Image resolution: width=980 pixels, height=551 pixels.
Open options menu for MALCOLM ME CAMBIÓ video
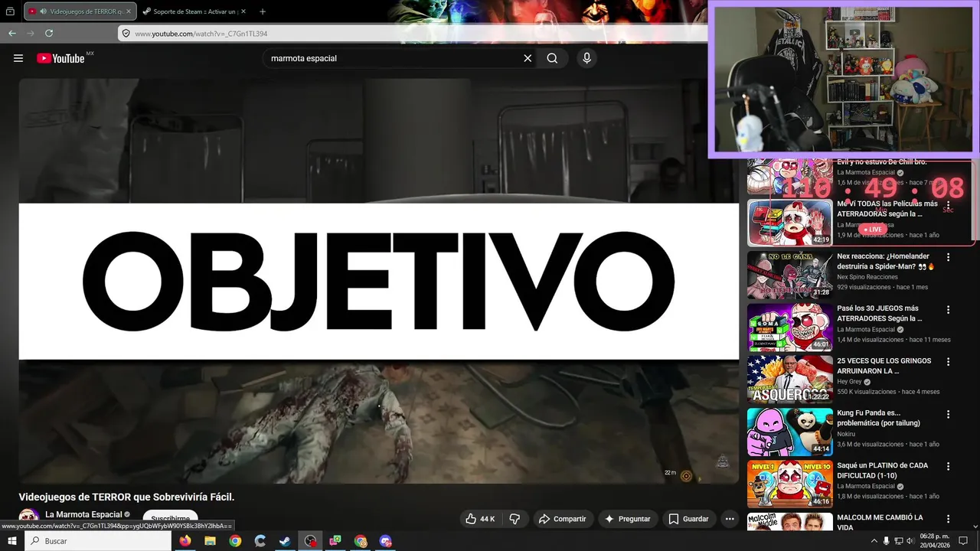(x=948, y=519)
